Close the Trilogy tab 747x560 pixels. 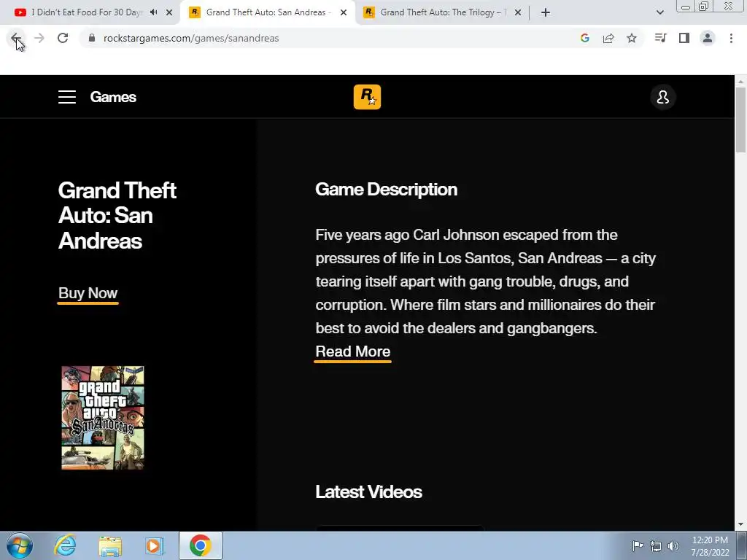(518, 12)
